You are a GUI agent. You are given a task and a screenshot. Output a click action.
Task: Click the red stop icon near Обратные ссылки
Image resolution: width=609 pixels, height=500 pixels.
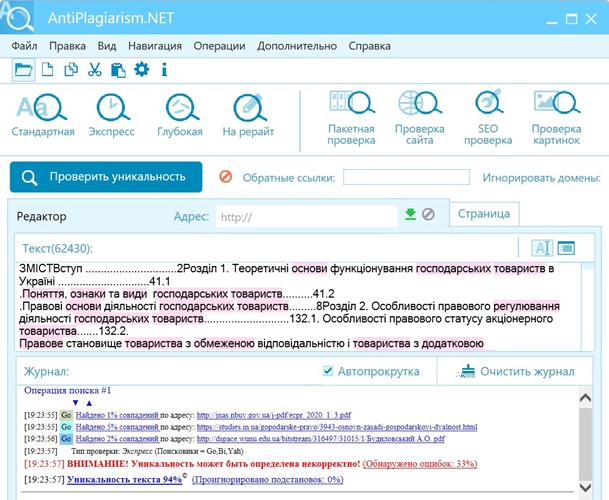226,177
